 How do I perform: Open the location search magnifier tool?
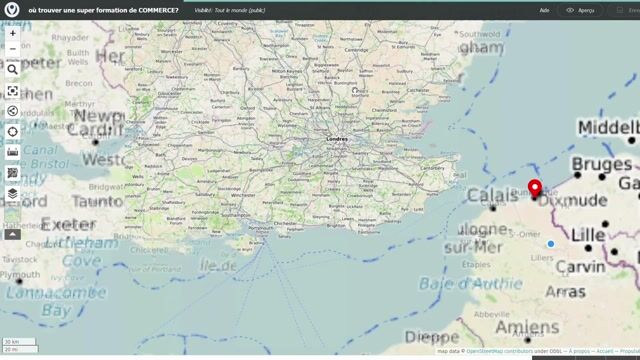click(13, 70)
